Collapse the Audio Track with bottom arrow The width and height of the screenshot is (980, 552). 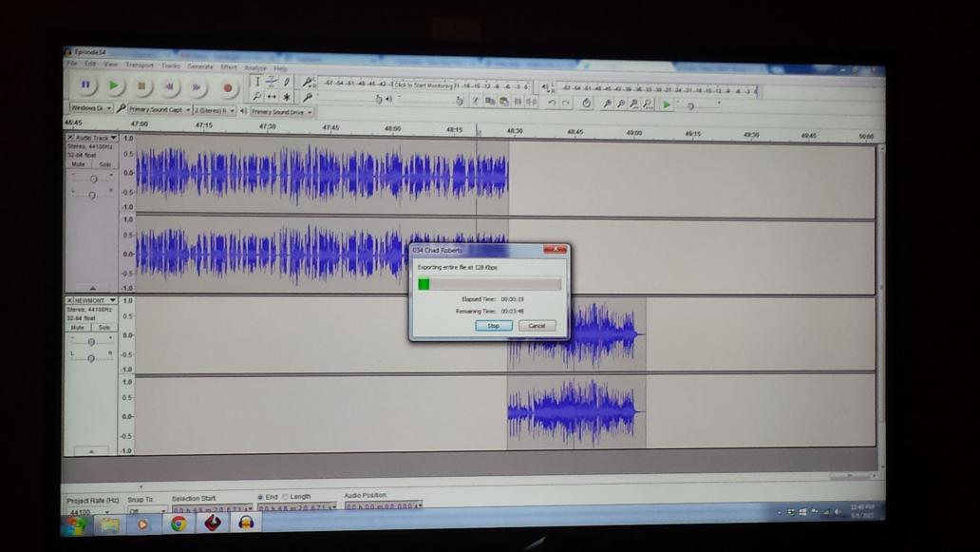coord(92,288)
